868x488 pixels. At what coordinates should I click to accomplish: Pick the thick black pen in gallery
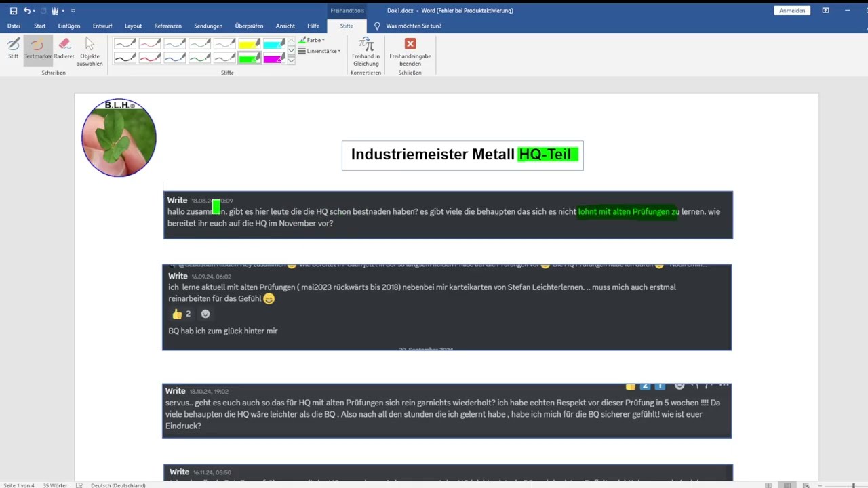click(x=125, y=58)
